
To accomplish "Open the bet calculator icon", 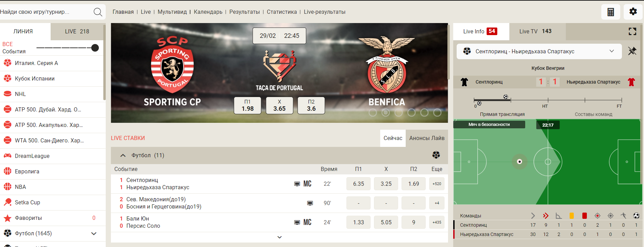I will click(x=611, y=12).
